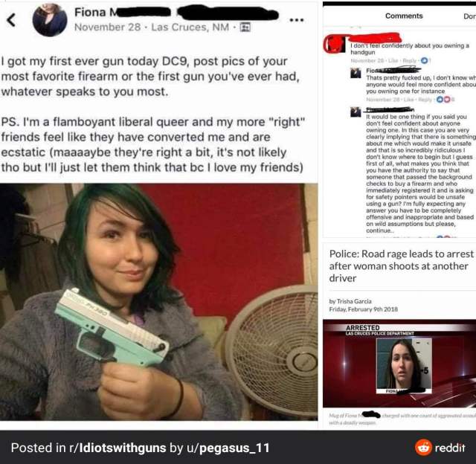Click the friends audience privacy icon
Screen dimensions: 476x464
[245, 28]
